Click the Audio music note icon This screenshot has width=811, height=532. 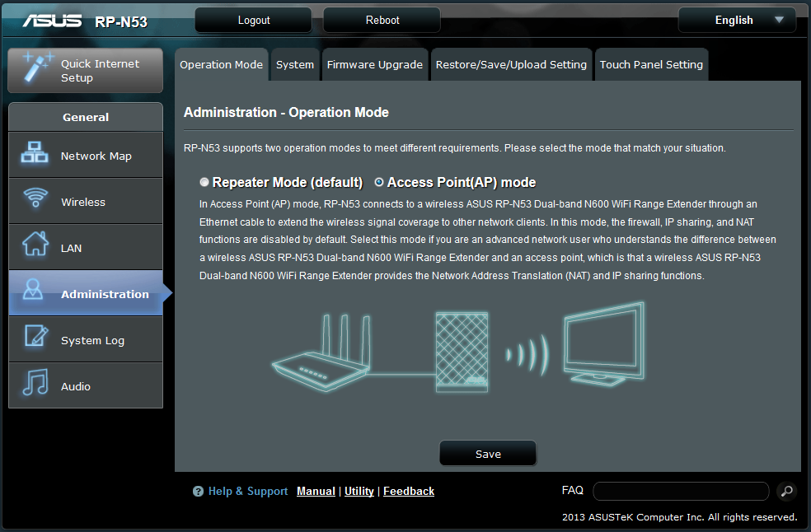click(x=35, y=385)
